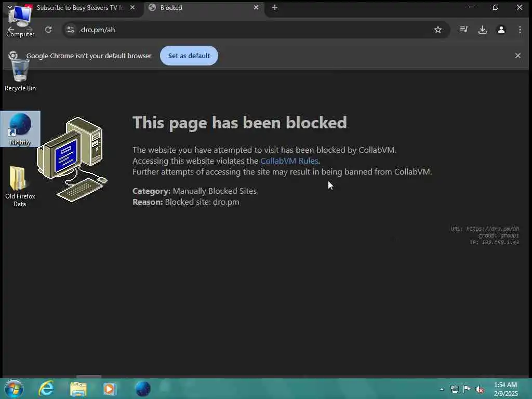Reload the page with the refresh icon

(48, 30)
